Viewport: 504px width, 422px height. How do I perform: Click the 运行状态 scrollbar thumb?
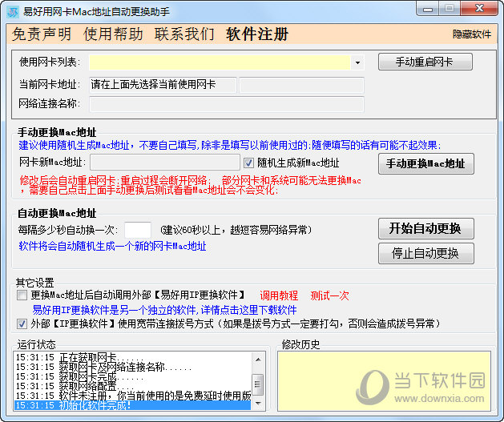(258, 384)
